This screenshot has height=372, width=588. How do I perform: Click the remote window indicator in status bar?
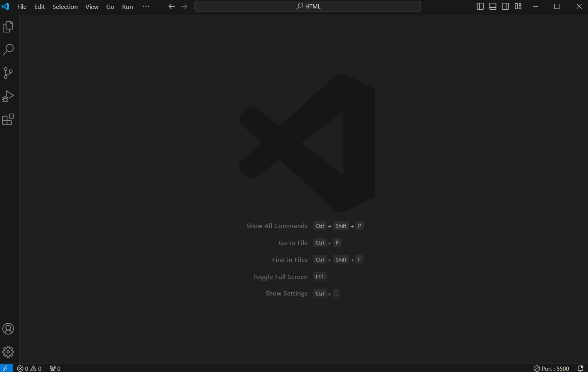pyautogui.click(x=5, y=368)
